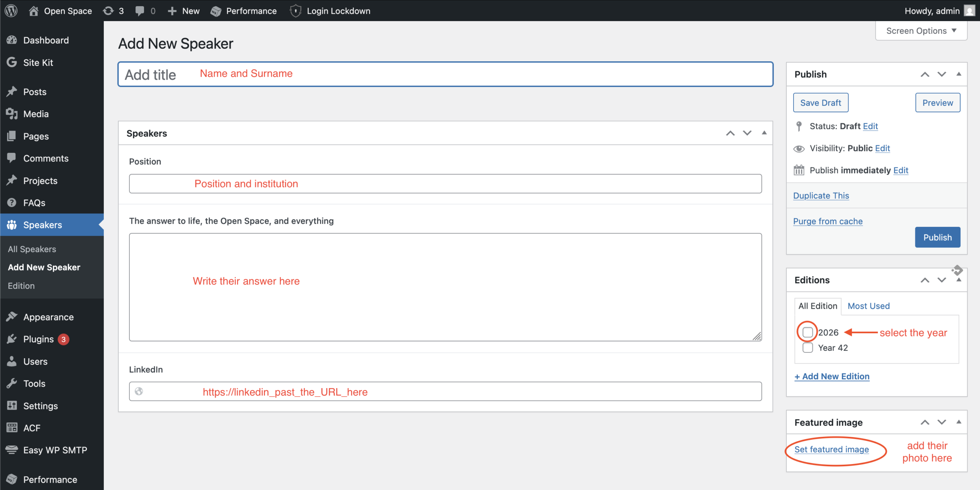Move the Speakers panel down
The image size is (980, 490).
[x=747, y=133]
